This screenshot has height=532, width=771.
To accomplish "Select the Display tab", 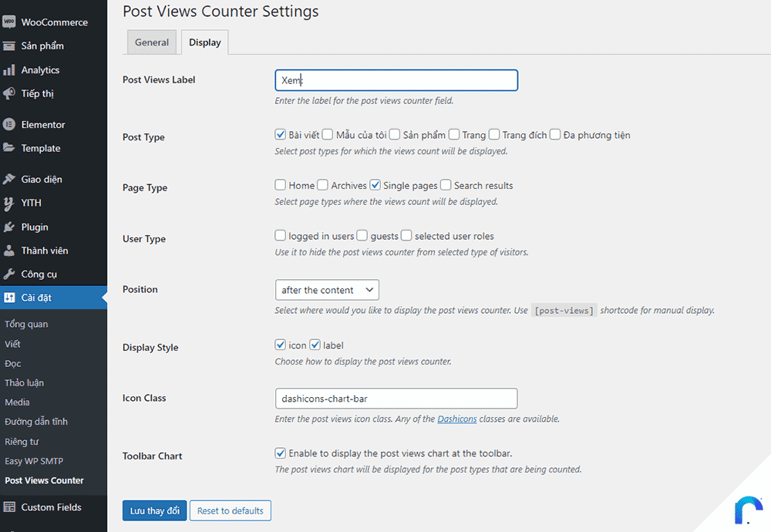I will pyautogui.click(x=204, y=42).
